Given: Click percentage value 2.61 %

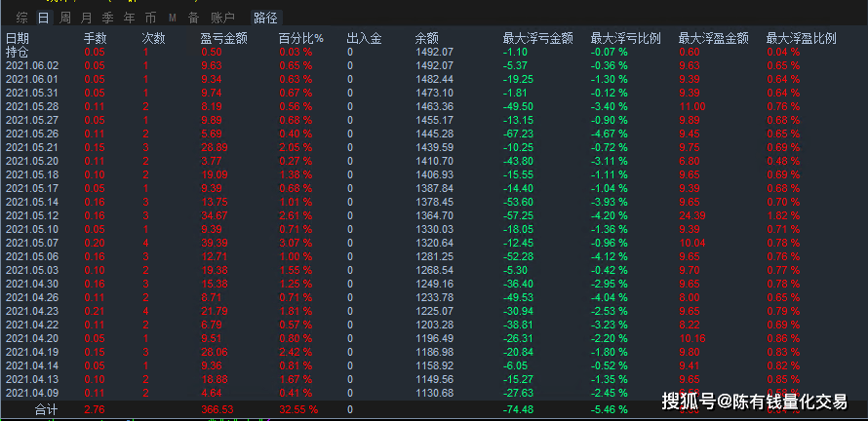Looking at the screenshot, I should pyautogui.click(x=296, y=215).
